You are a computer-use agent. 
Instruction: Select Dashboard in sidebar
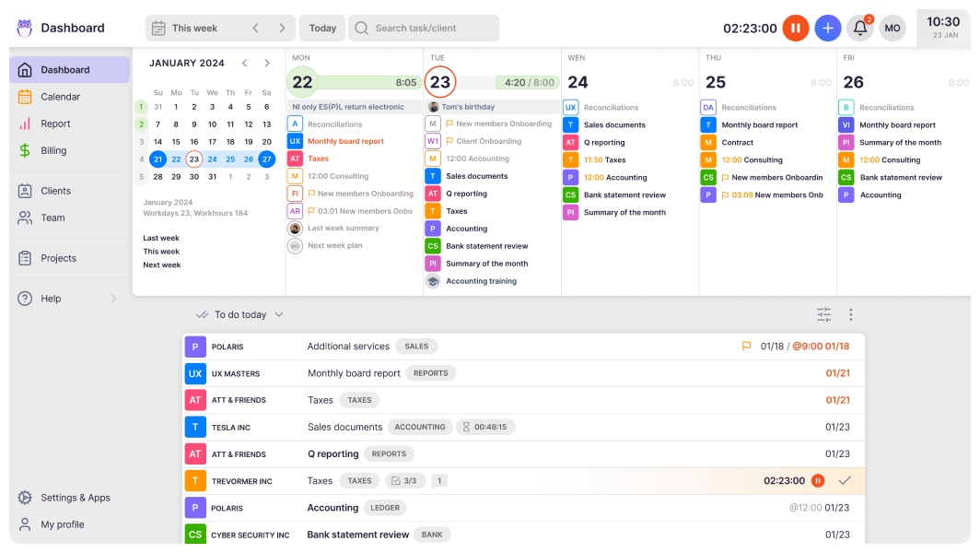69,69
